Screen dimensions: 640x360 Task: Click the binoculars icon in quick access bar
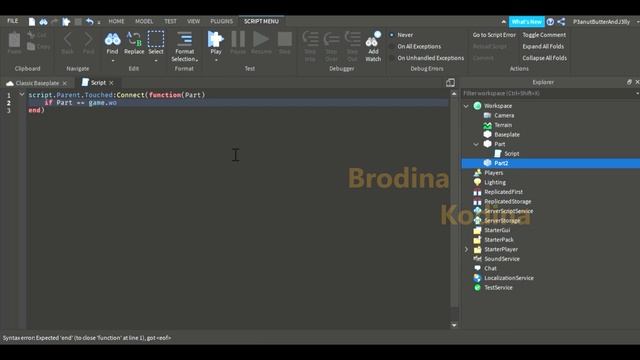point(43,22)
